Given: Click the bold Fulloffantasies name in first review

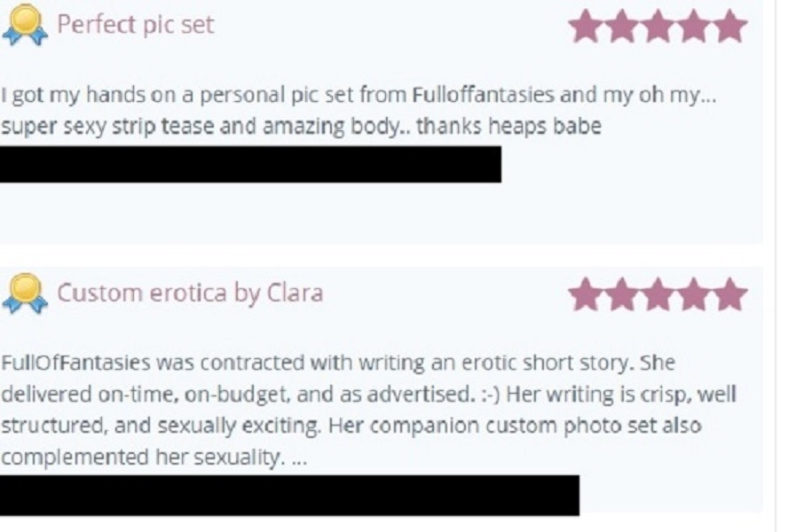Looking at the screenshot, I should [x=483, y=95].
